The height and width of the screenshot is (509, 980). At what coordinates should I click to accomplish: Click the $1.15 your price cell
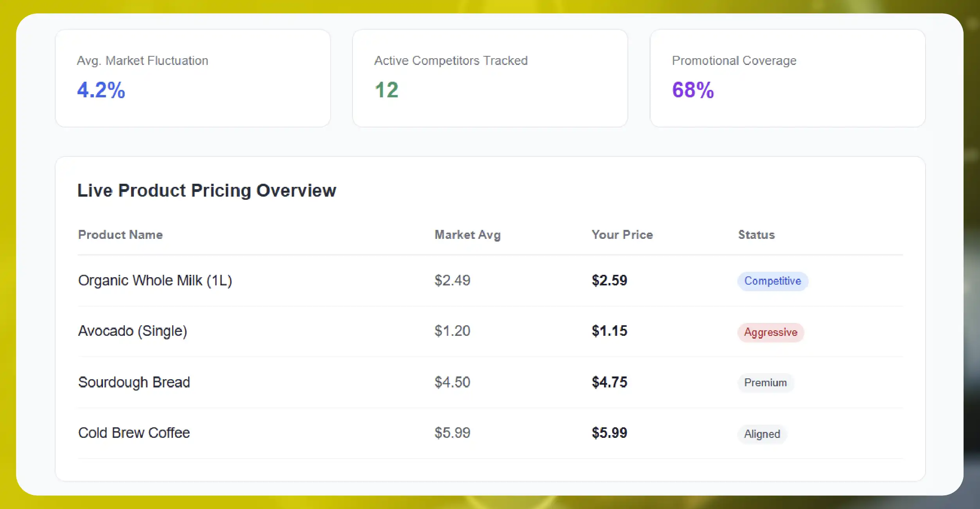click(x=609, y=331)
